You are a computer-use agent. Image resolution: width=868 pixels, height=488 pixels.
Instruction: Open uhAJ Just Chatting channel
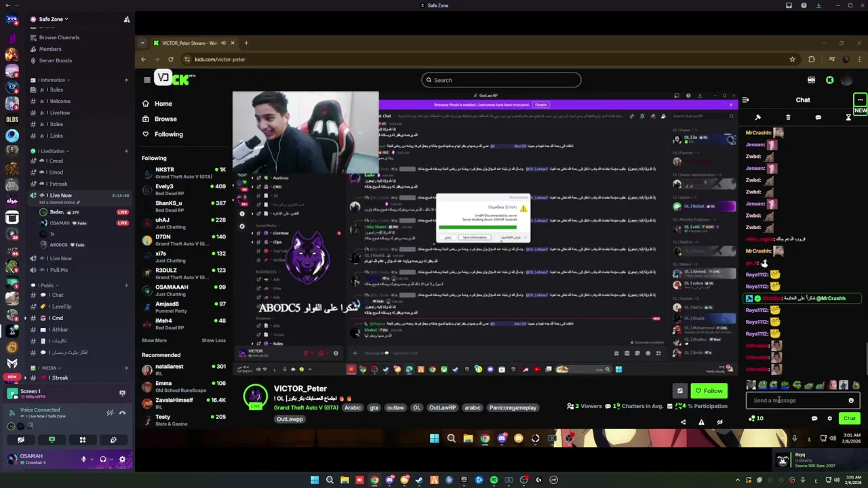184,223
